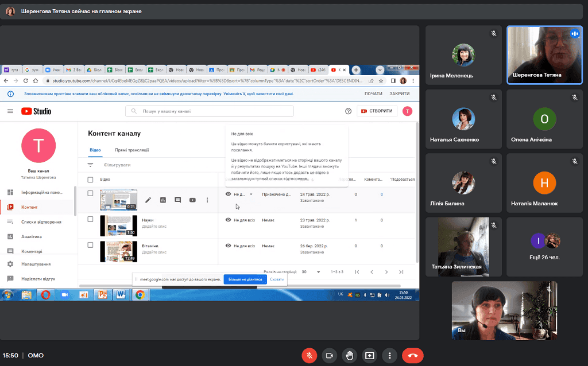Image resolution: width=588 pixels, height=366 pixels.
Task: Click the YouTube Studio logo
Action: tap(36, 111)
